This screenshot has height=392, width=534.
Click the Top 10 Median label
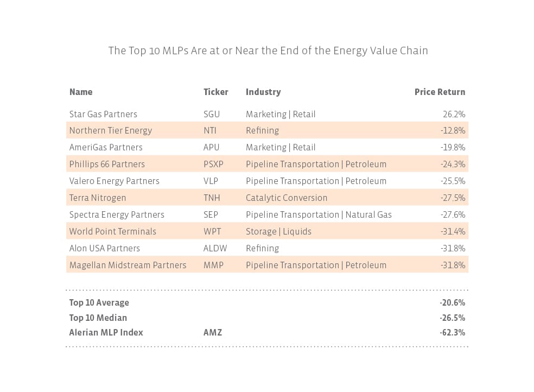98,318
